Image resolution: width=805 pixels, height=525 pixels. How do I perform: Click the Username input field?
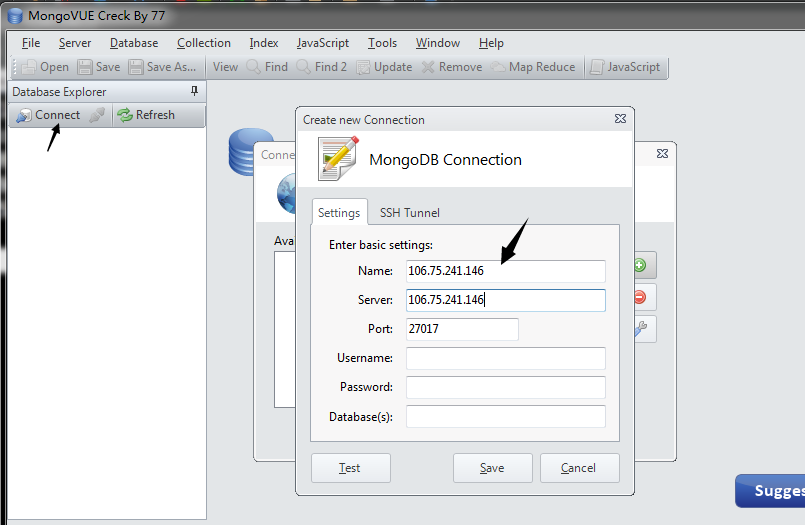(506, 358)
